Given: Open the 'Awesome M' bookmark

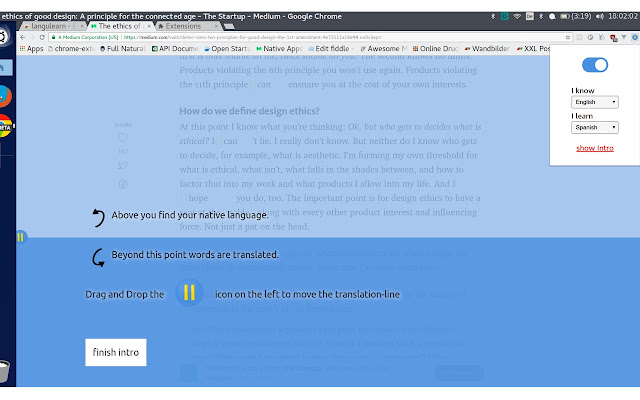Looking at the screenshot, I should (384, 49).
